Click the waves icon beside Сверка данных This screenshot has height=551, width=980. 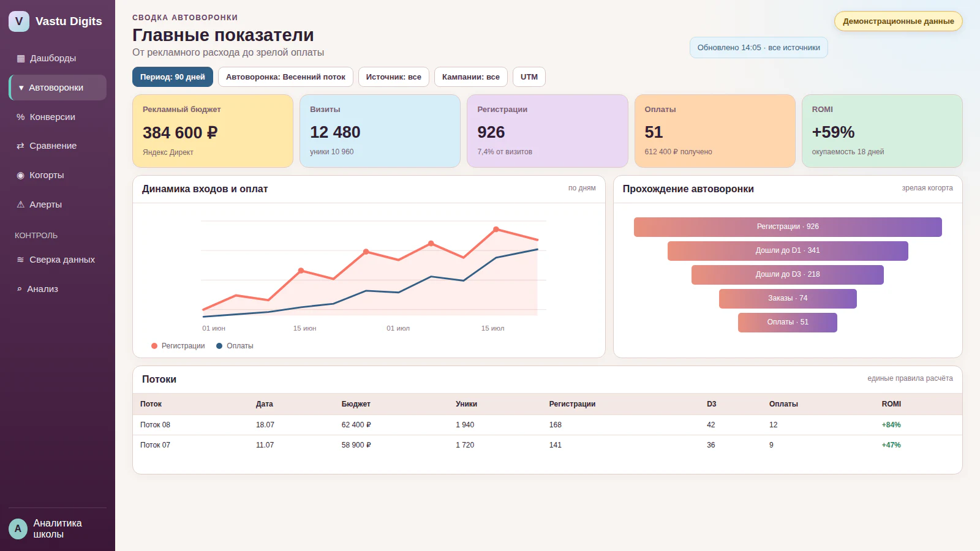[x=20, y=260]
